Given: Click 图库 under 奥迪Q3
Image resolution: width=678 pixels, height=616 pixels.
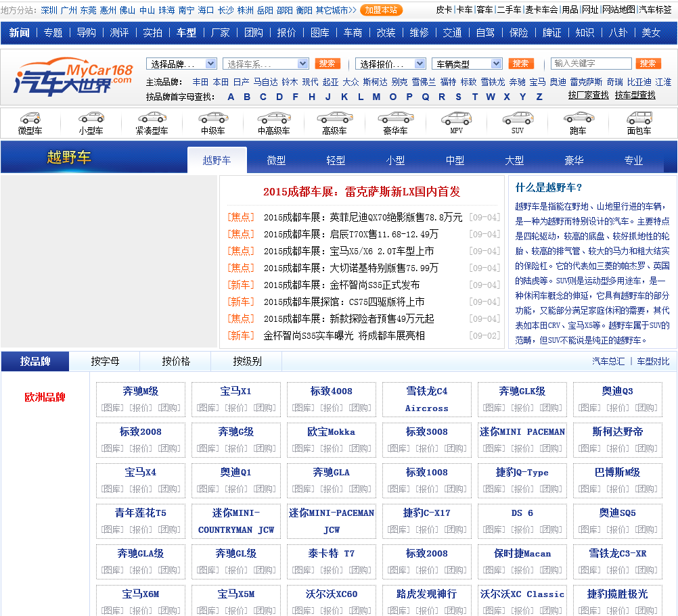Looking at the screenshot, I should (x=589, y=408).
